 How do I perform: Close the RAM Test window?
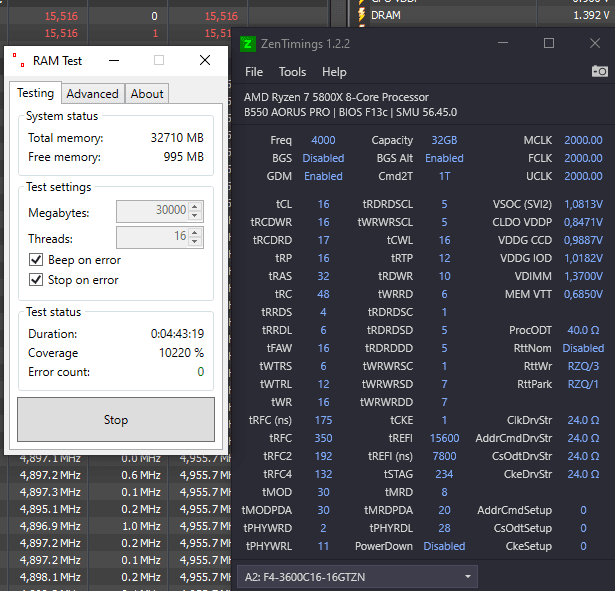pyautogui.click(x=205, y=60)
